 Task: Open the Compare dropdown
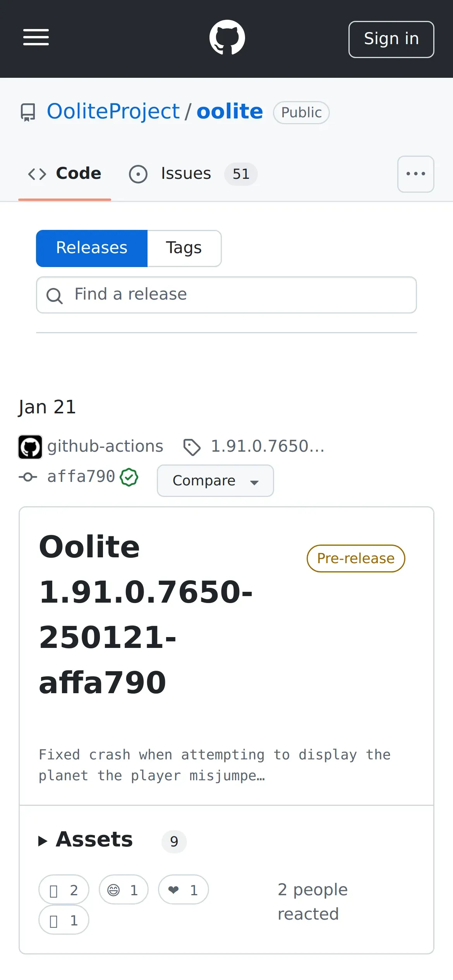[215, 481]
